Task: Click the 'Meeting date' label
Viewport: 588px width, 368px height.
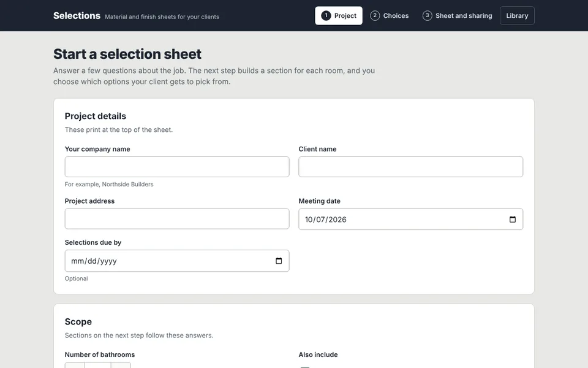Action: pos(319,201)
